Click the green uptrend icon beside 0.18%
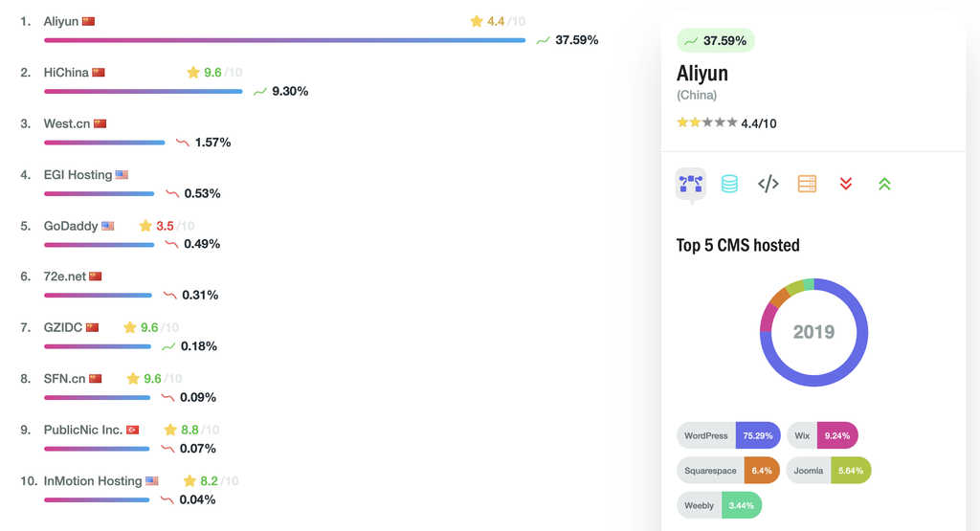Viewport: 980px width, 531px height. coord(168,346)
